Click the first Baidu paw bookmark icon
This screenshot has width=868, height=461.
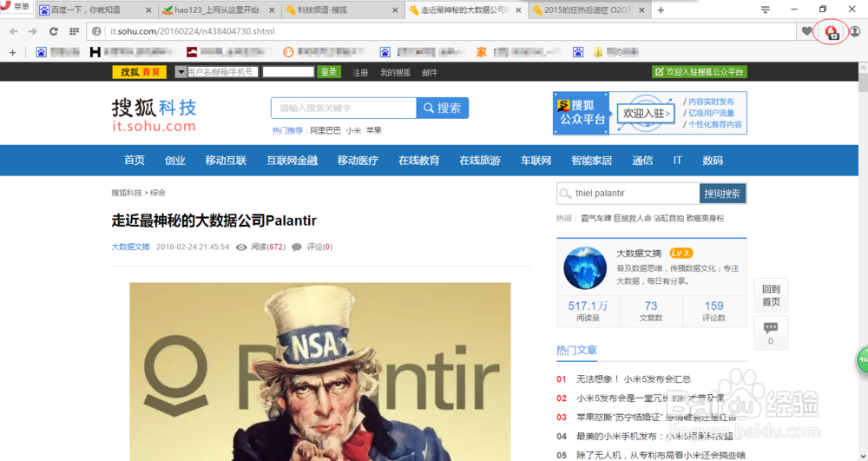(42, 52)
